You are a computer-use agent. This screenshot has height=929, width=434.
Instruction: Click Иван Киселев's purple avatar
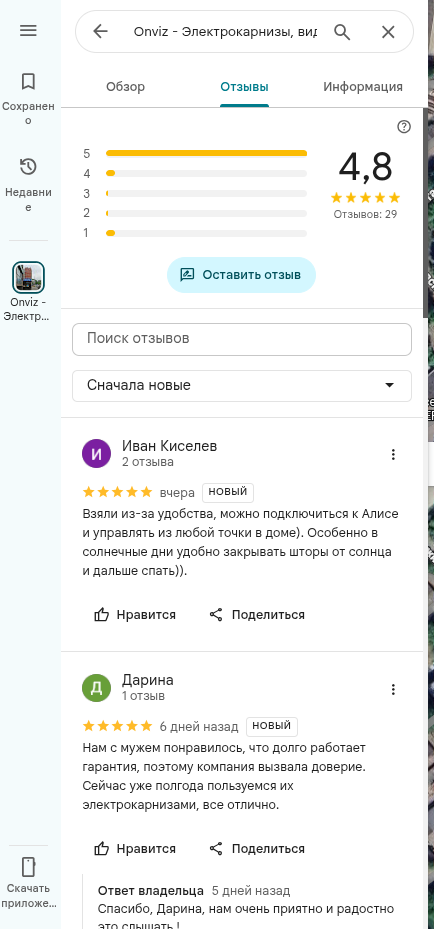pyautogui.click(x=97, y=454)
